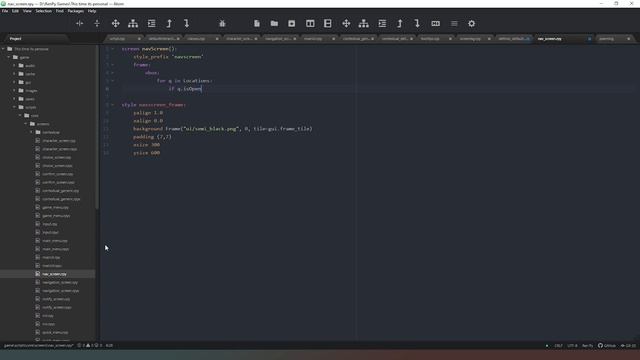
Task: Click the hierarchy tree icon left of bug
Action: point(133,24)
